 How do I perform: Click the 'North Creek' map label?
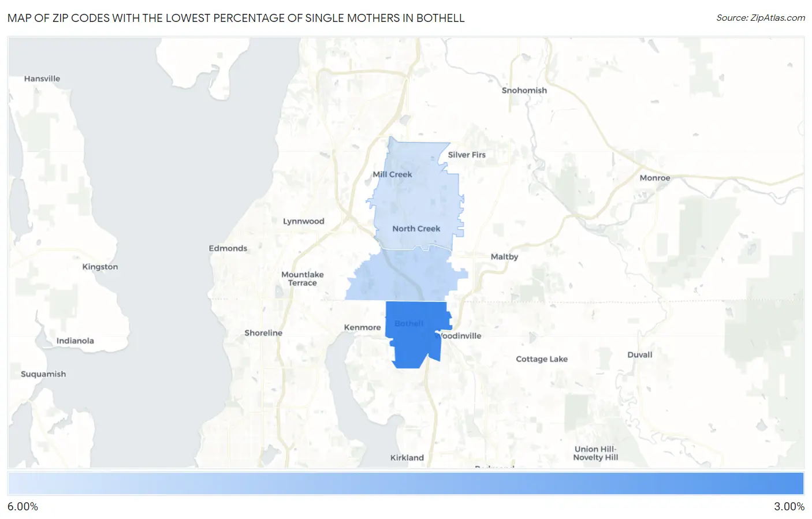416,229
